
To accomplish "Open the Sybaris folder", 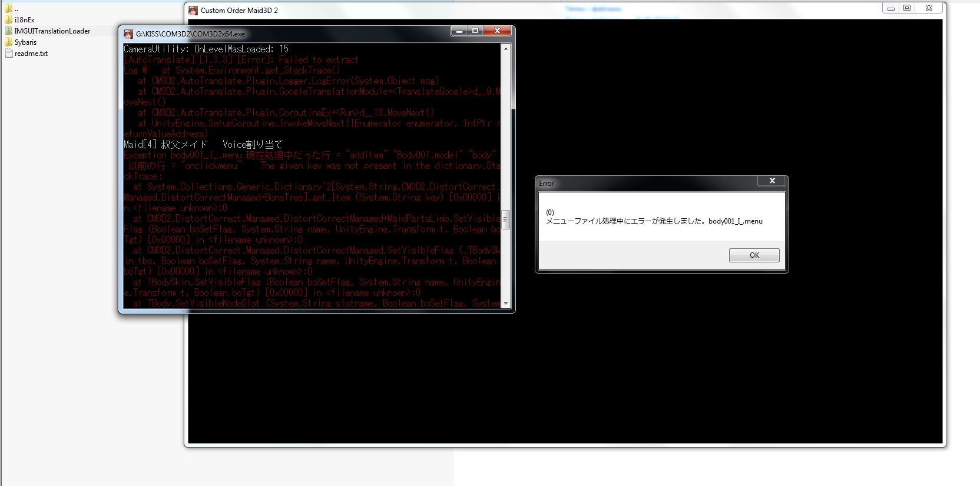I will (x=25, y=42).
